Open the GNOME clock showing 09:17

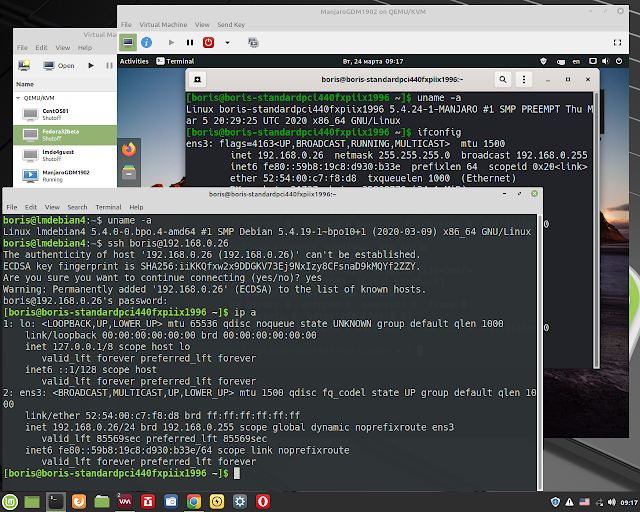pos(373,62)
